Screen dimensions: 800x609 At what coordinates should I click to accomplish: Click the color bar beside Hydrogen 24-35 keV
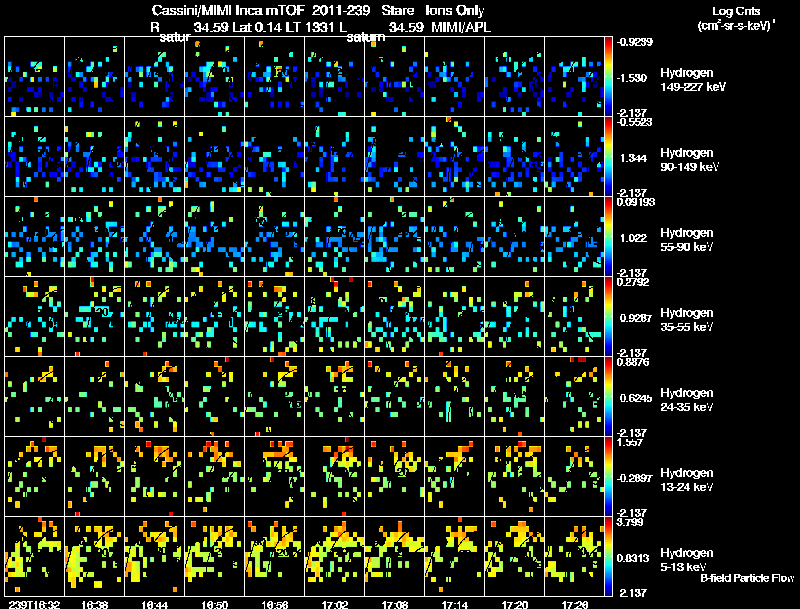click(608, 397)
